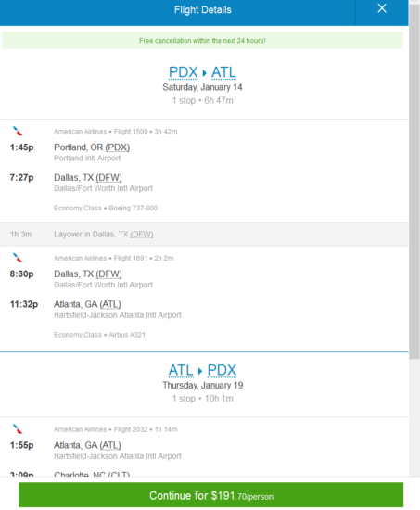
Task: Click the vertical scrollbar thumb
Action: click(414, 181)
